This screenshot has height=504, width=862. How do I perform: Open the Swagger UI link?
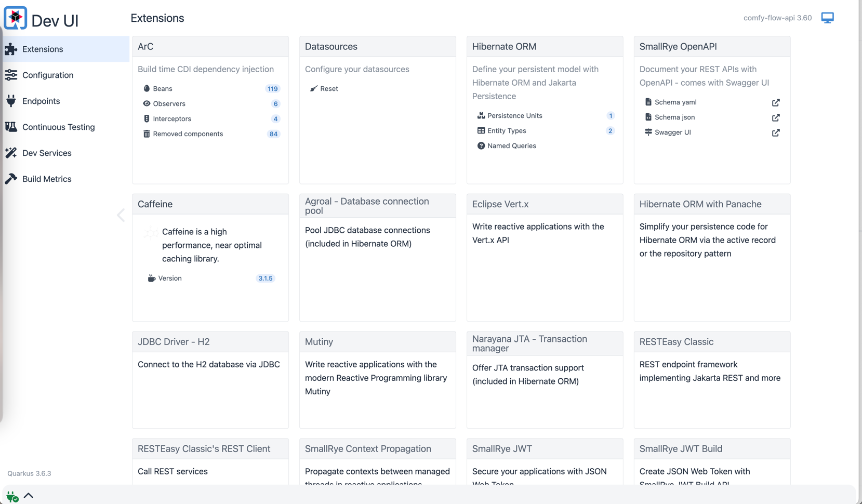click(672, 132)
